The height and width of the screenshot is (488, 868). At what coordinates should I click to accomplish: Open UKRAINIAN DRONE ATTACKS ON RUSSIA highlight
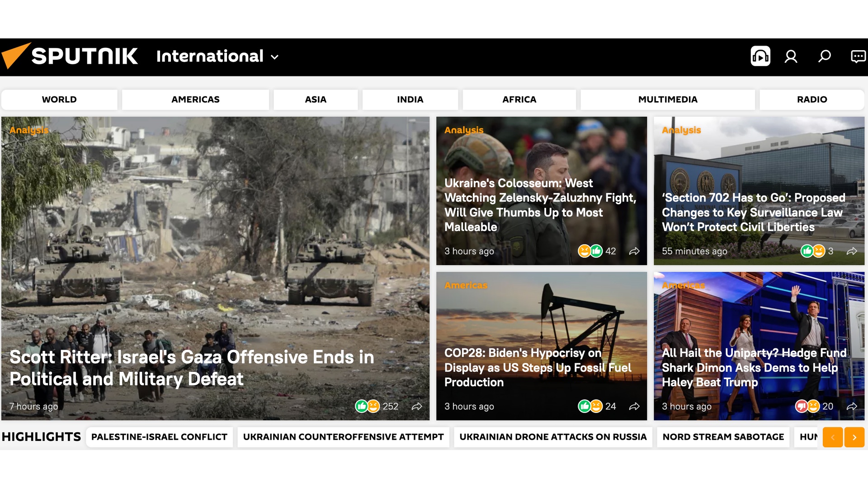pyautogui.click(x=553, y=437)
